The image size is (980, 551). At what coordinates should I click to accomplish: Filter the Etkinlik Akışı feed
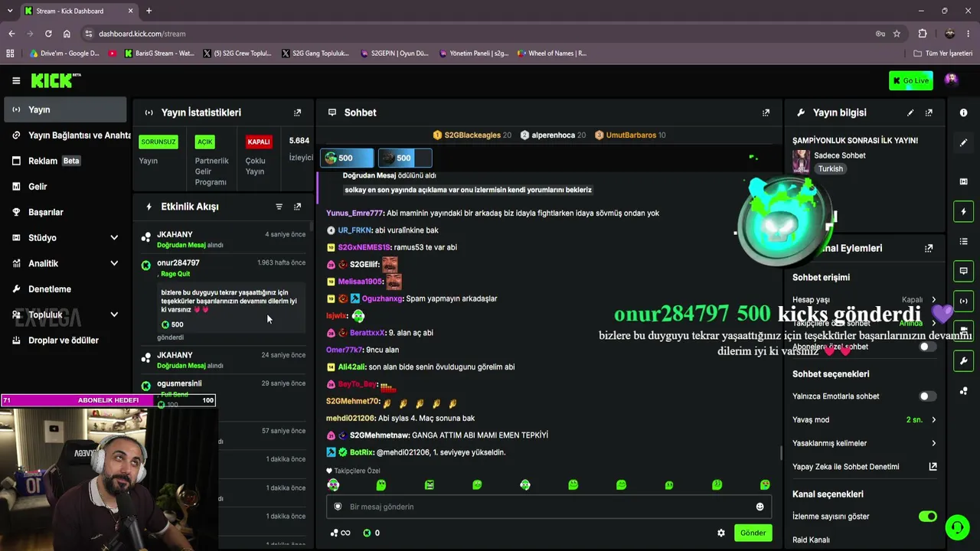click(279, 207)
